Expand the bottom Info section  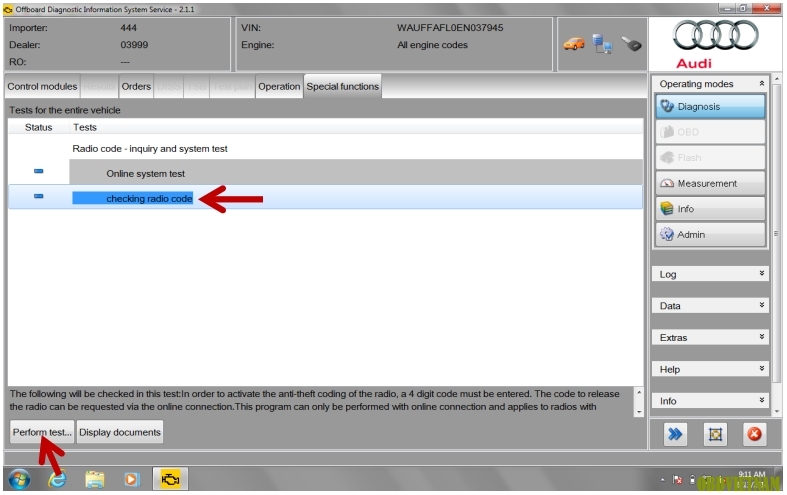pyautogui.click(x=710, y=401)
